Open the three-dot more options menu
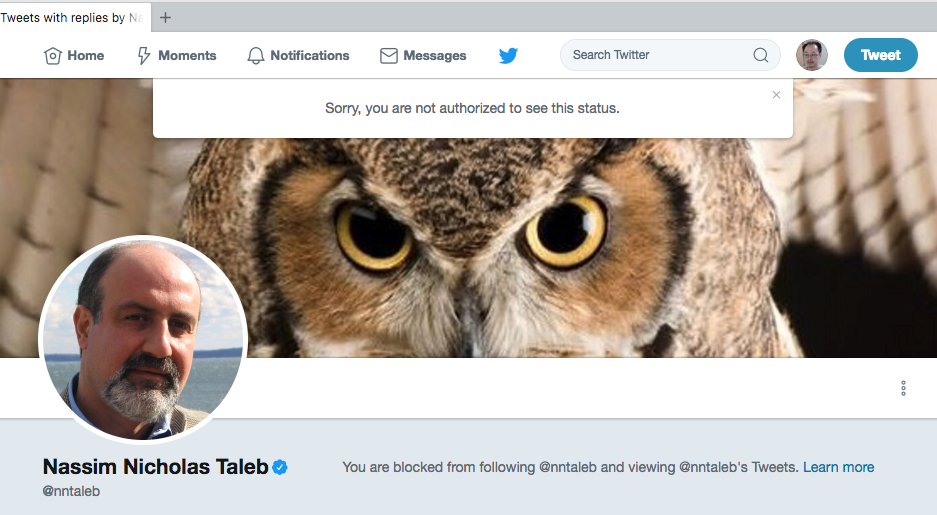 point(903,388)
